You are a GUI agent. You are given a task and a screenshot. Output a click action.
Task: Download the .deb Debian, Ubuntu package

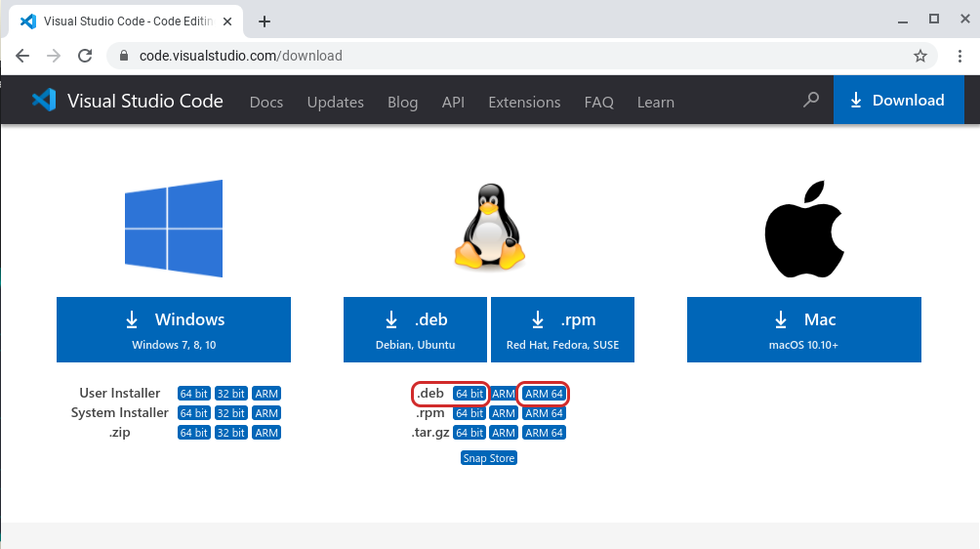[x=415, y=330]
